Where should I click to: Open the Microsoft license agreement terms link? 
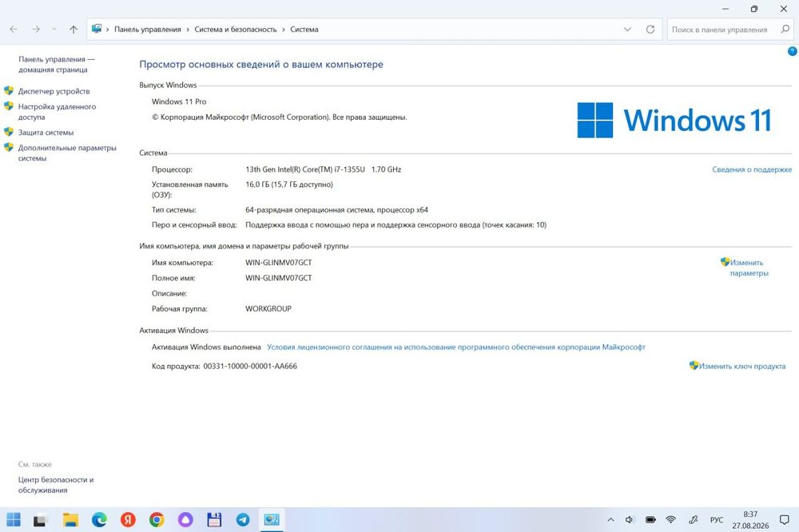pyautogui.click(x=456, y=347)
